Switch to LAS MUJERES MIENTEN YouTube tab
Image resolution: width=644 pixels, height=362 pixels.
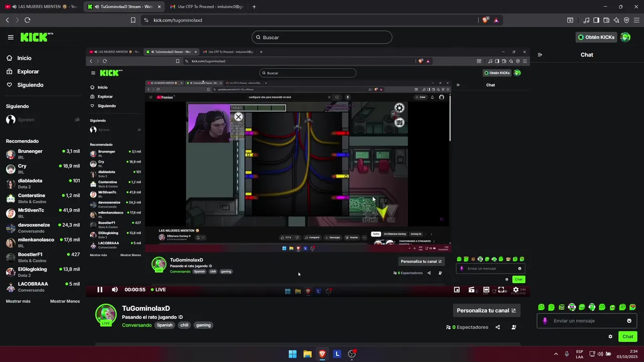point(41,7)
